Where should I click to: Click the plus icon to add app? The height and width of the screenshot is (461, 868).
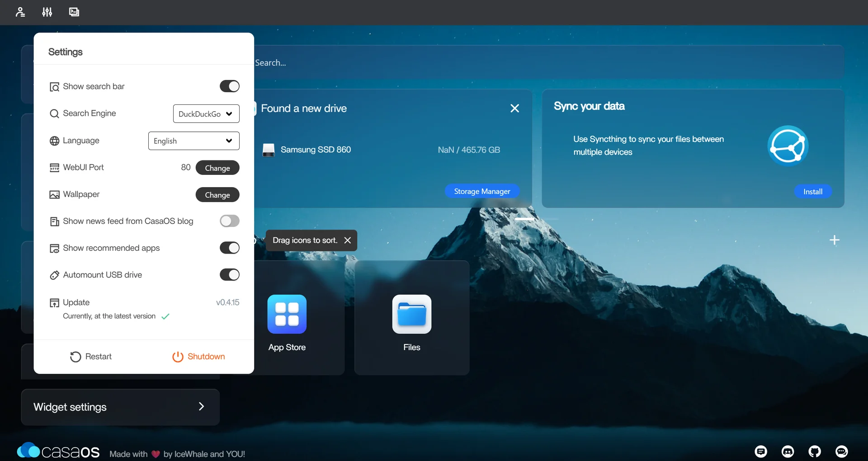pos(835,240)
